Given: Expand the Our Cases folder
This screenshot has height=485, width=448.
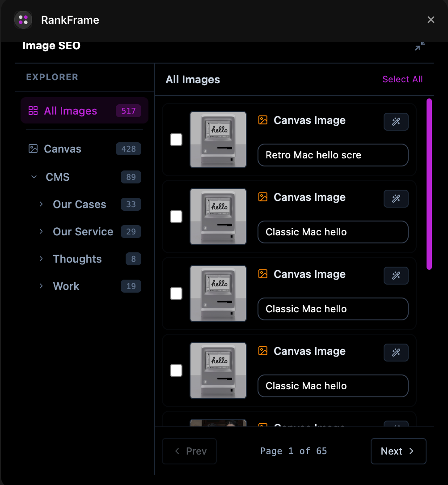Looking at the screenshot, I should click(x=41, y=204).
